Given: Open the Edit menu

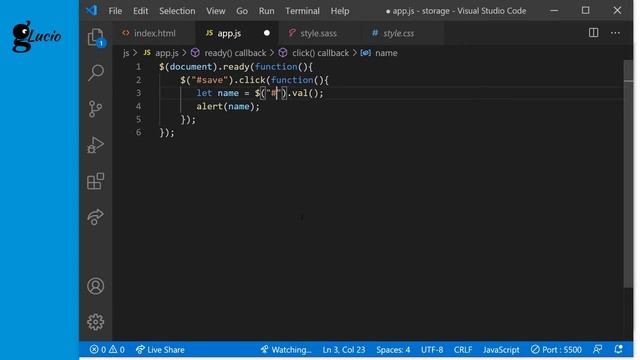Looking at the screenshot, I should tap(140, 11).
